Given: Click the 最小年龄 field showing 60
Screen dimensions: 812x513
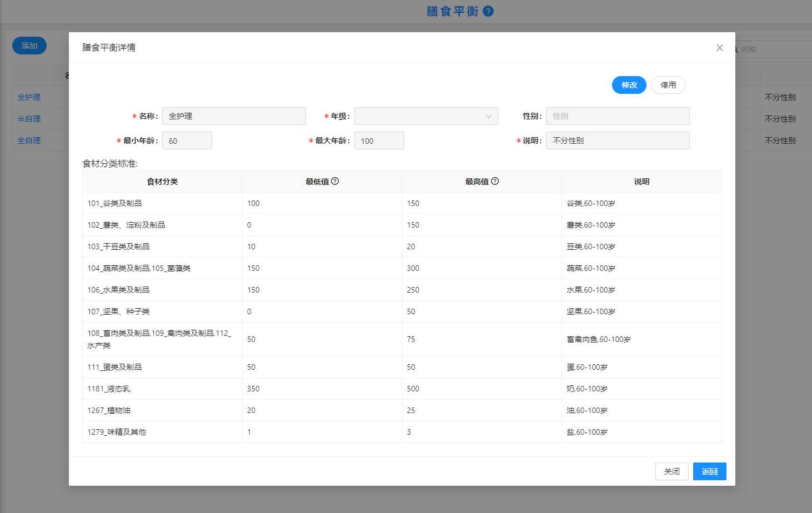Looking at the screenshot, I should (x=187, y=140).
